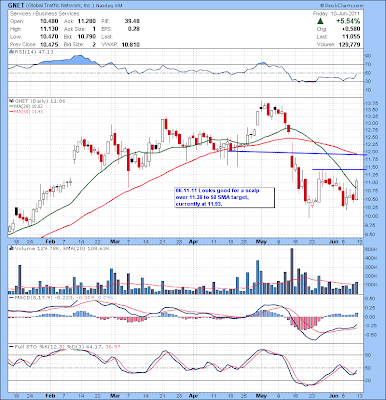Click the EPS value 0.28

[x=134, y=29]
